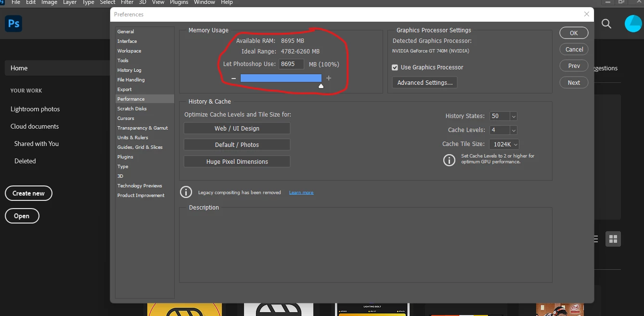Open the Image menu

(49, 2)
